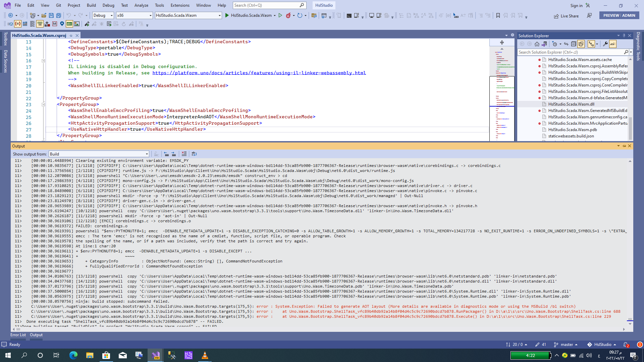Open the Show output from Build dropdown
This screenshot has width=644, height=362.
[99, 154]
